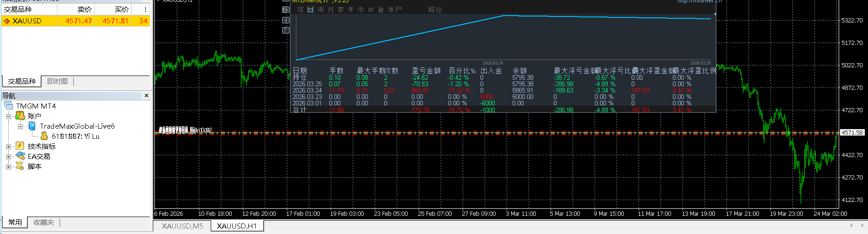Switch to the XAUUSD,M5 chart tab

pyautogui.click(x=182, y=226)
